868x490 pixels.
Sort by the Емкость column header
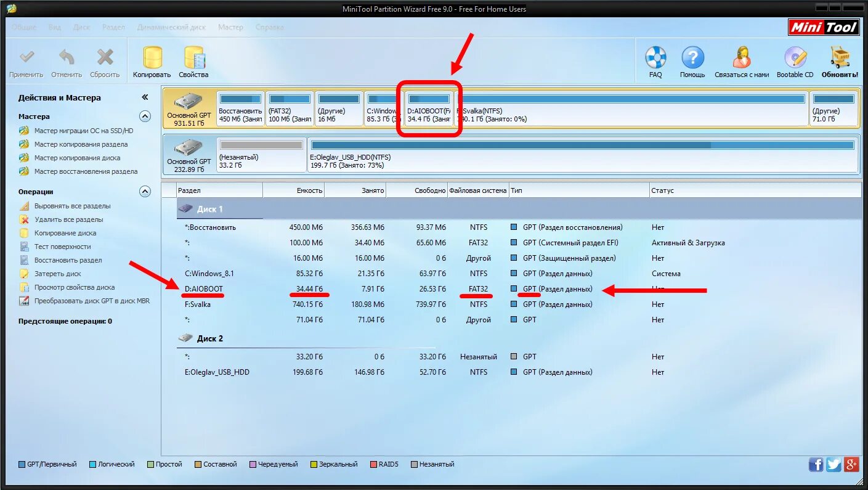[293, 190]
